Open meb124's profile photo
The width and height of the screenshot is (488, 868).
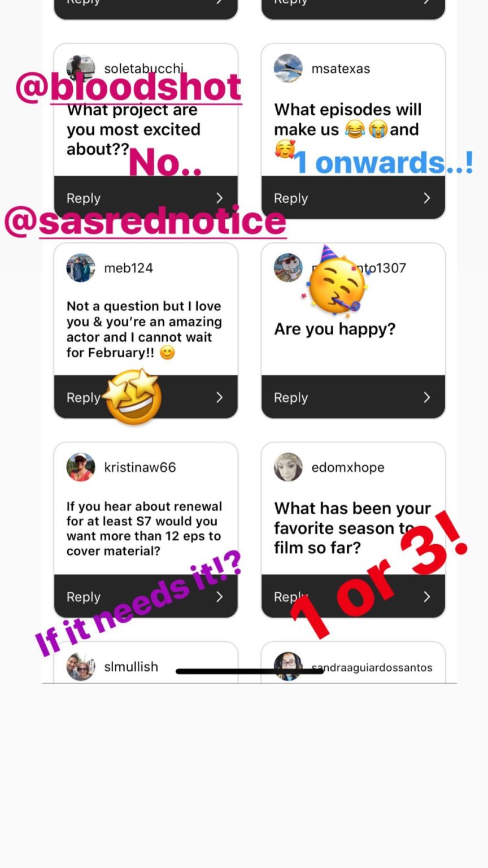[81, 268]
